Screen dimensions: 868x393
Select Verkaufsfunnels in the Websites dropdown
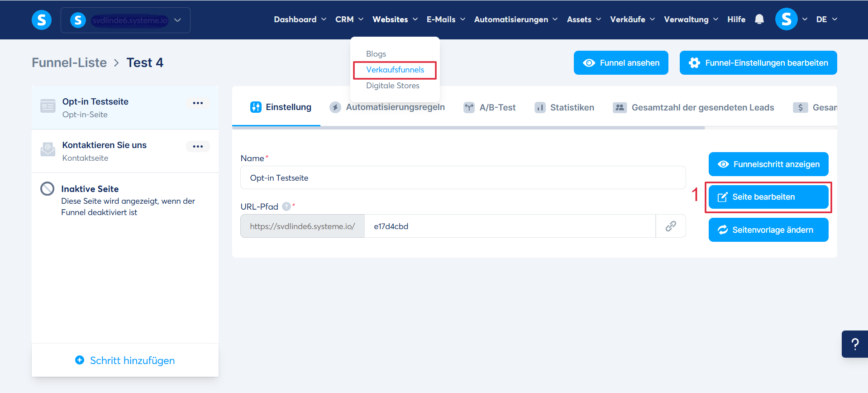(x=395, y=70)
